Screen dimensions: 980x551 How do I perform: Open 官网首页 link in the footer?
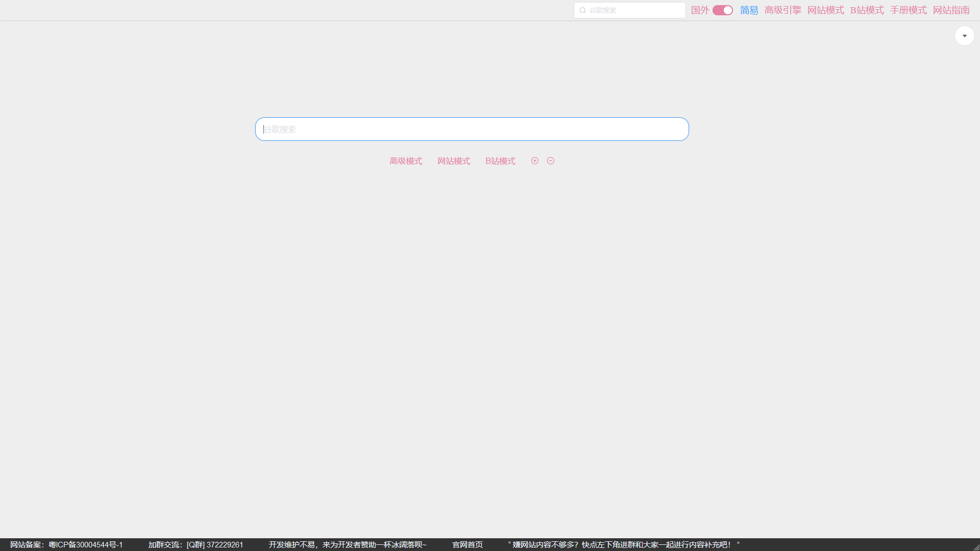[x=467, y=545]
